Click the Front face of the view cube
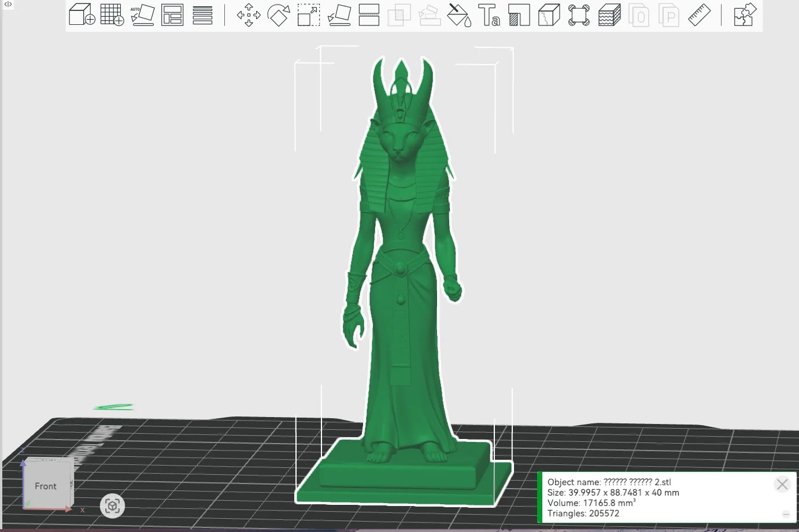Image resolution: width=799 pixels, height=532 pixels. pyautogui.click(x=46, y=486)
